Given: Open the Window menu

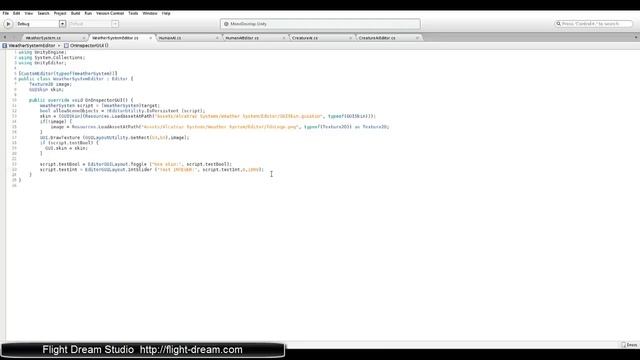Looking at the screenshot, I should 150,13.
